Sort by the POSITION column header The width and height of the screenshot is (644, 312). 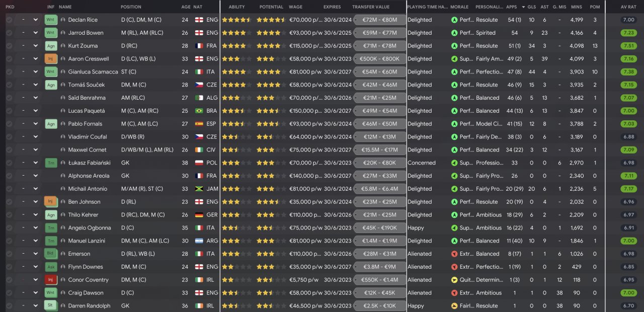coord(131,7)
